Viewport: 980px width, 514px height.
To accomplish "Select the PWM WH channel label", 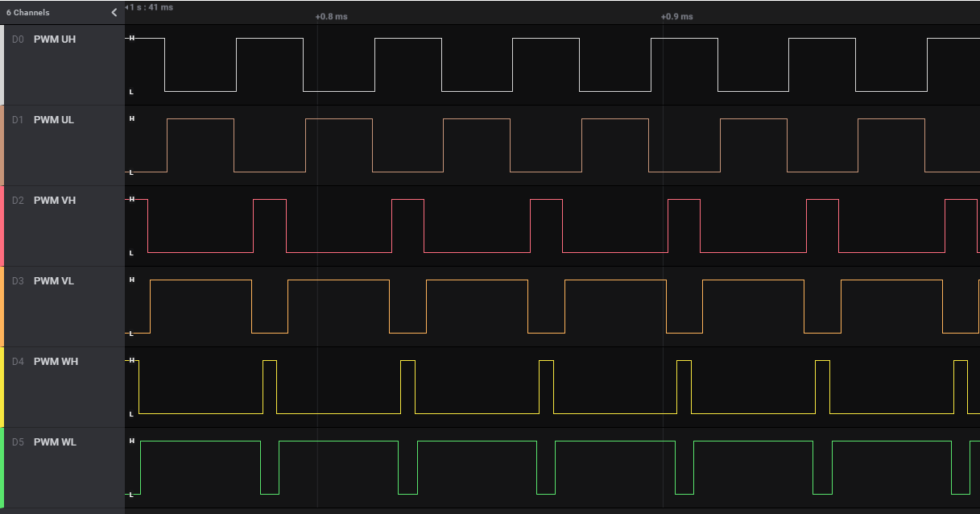I will click(56, 362).
